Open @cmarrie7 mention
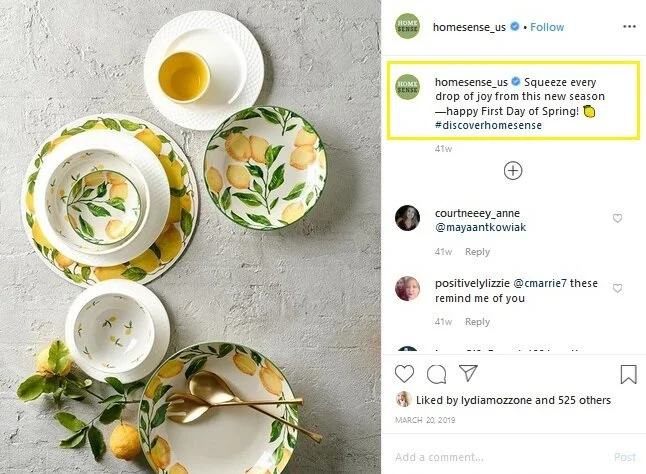The image size is (646, 474). 540,283
